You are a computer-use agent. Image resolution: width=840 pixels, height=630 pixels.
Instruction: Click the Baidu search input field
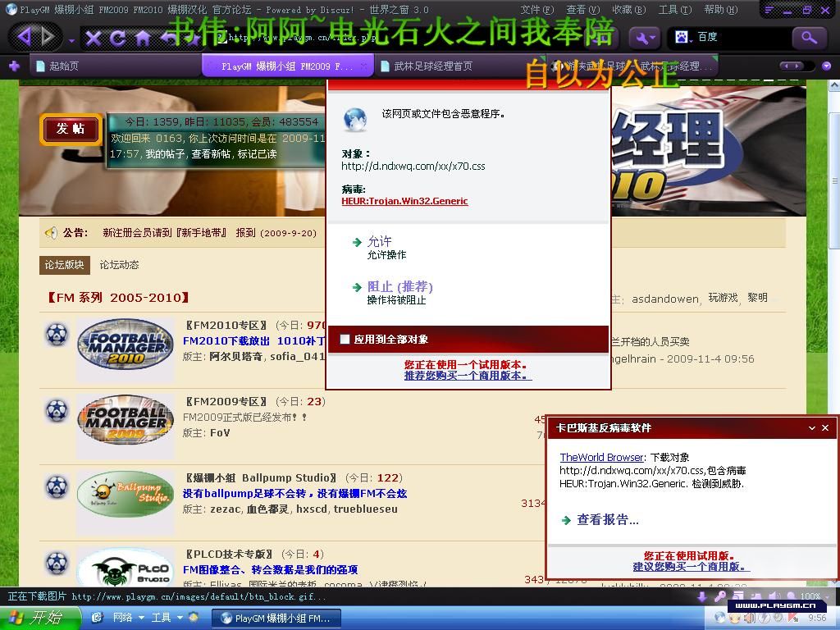tap(742, 37)
